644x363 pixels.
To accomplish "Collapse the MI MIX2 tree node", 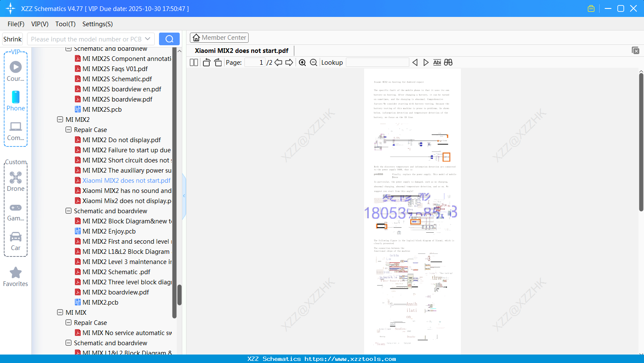I will point(60,120).
